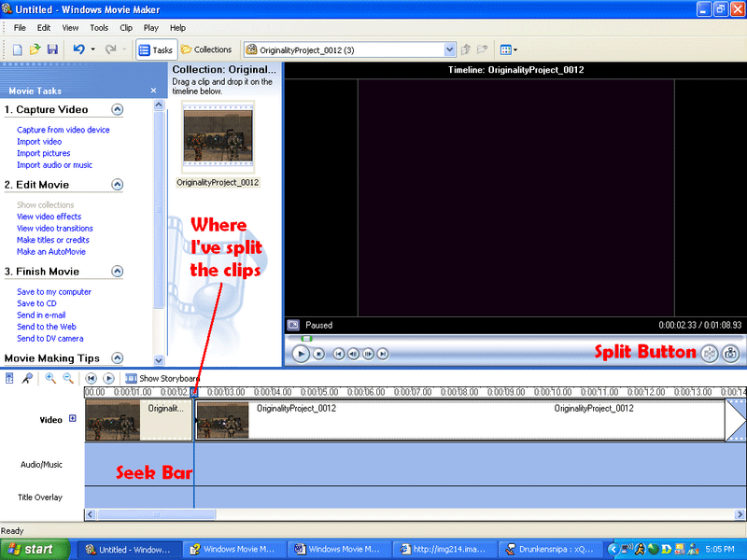The height and width of the screenshot is (560, 747).
Task: Click the Set Audio Levels icon
Action: 9,378
